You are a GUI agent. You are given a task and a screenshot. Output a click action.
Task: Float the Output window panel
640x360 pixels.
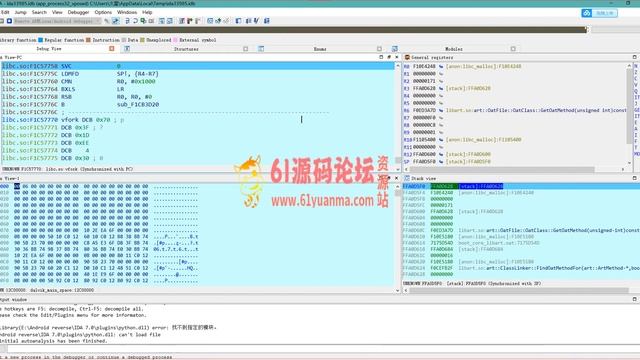click(635, 299)
